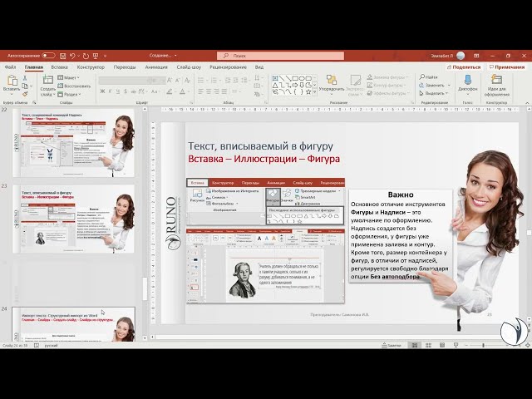Select slide 22 thumbnail

coord(74,142)
